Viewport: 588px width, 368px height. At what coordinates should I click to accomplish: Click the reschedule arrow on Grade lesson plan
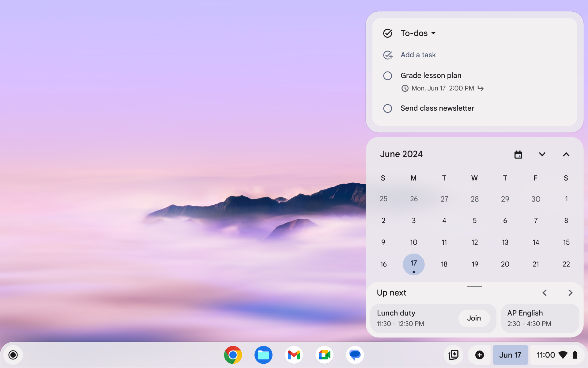481,88
